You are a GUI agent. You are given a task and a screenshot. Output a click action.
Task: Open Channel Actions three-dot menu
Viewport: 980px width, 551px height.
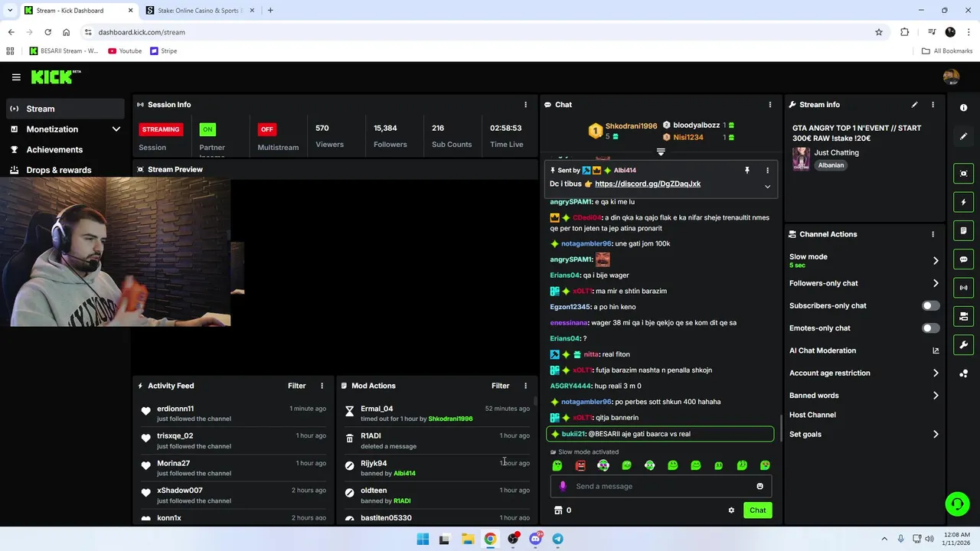933,234
